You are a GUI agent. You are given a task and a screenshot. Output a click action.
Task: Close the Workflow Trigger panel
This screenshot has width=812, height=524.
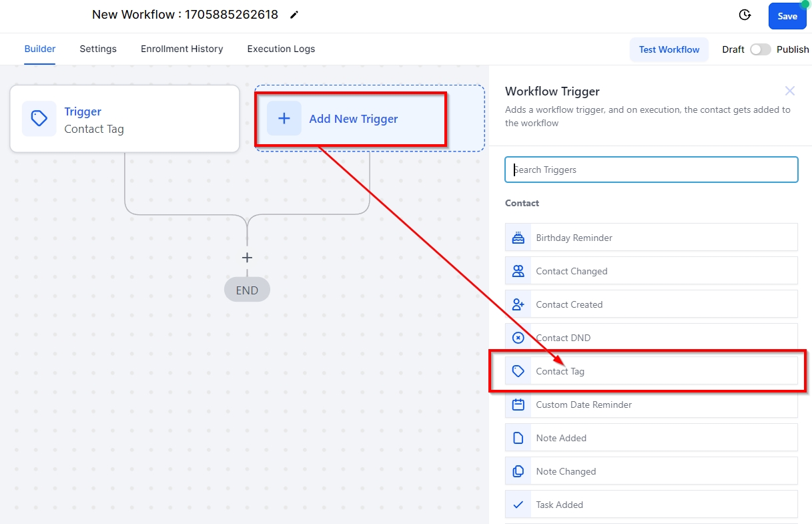(x=790, y=91)
